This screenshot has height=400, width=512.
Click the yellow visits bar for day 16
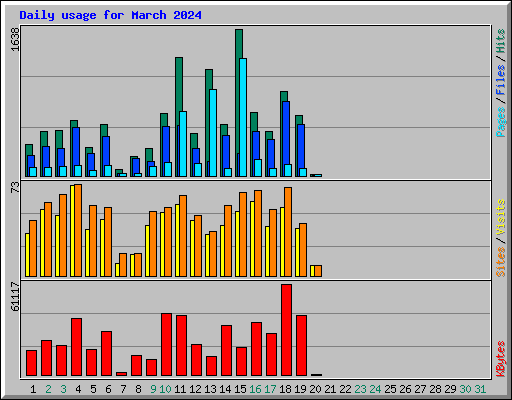[252, 239]
